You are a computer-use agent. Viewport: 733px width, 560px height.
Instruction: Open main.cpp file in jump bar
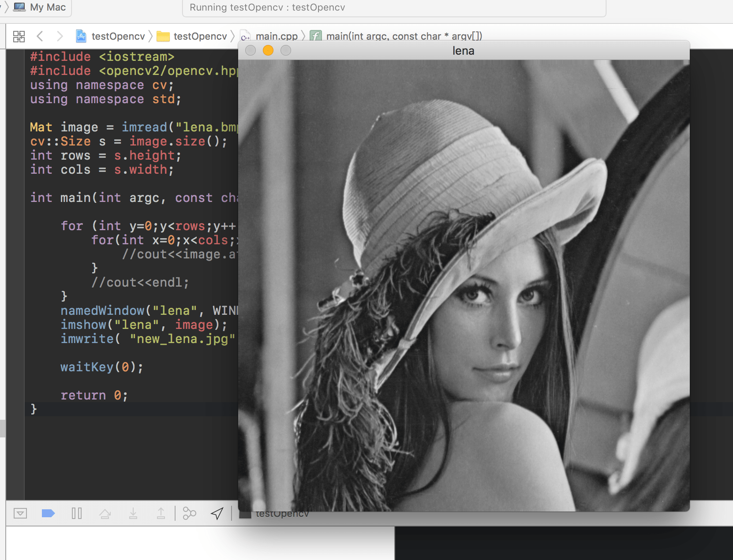269,36
